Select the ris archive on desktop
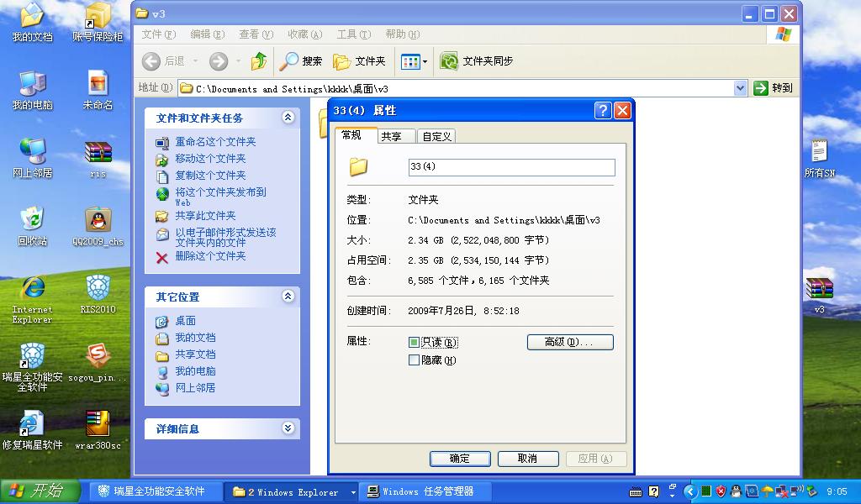The image size is (861, 504). pyautogui.click(x=98, y=159)
